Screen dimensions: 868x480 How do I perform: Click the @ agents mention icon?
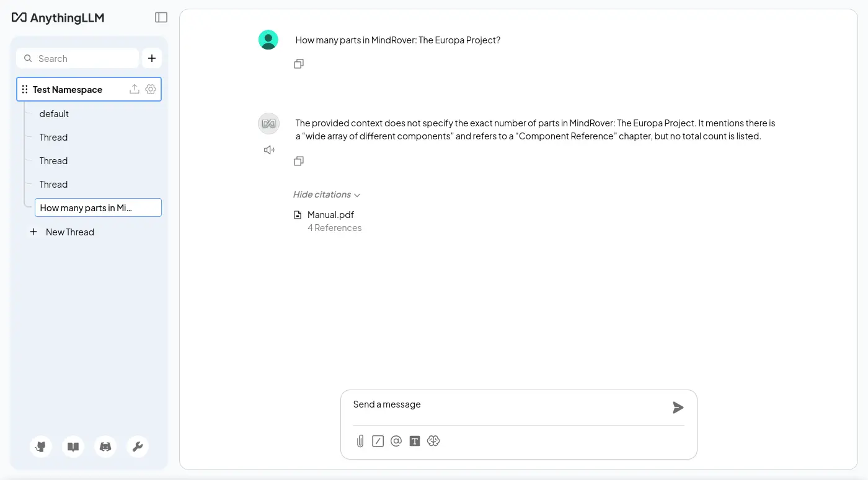click(x=396, y=441)
